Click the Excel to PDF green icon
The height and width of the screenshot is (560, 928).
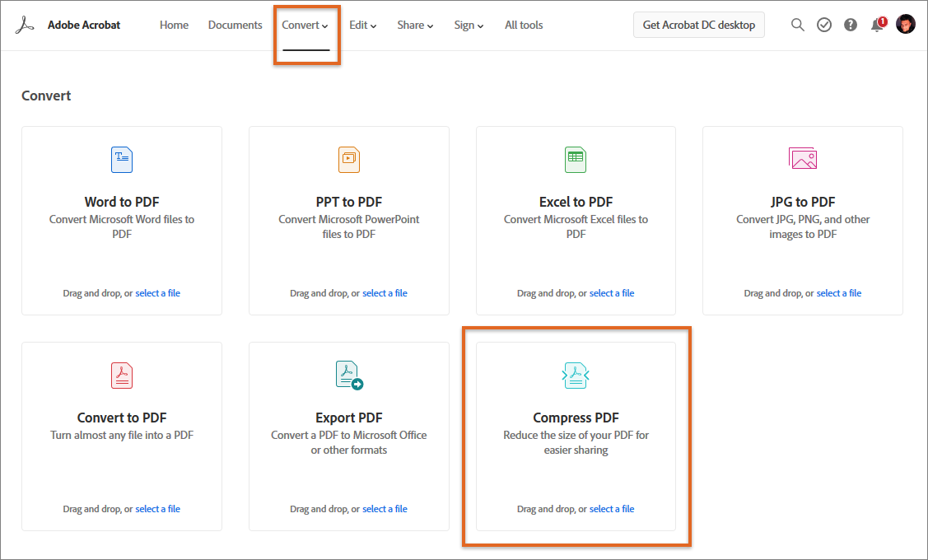click(575, 159)
